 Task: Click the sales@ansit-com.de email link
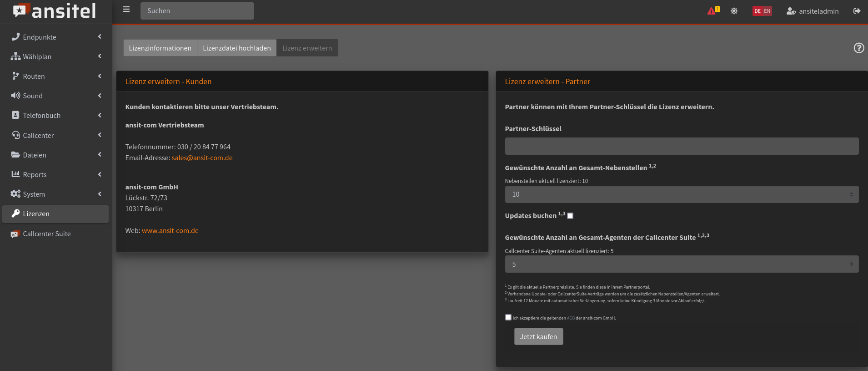202,158
